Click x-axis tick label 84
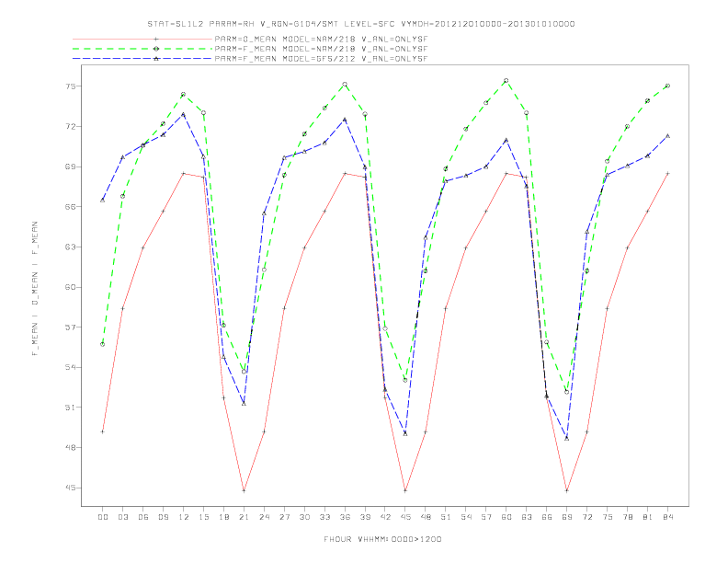This screenshot has width=728, height=563. pos(668,517)
